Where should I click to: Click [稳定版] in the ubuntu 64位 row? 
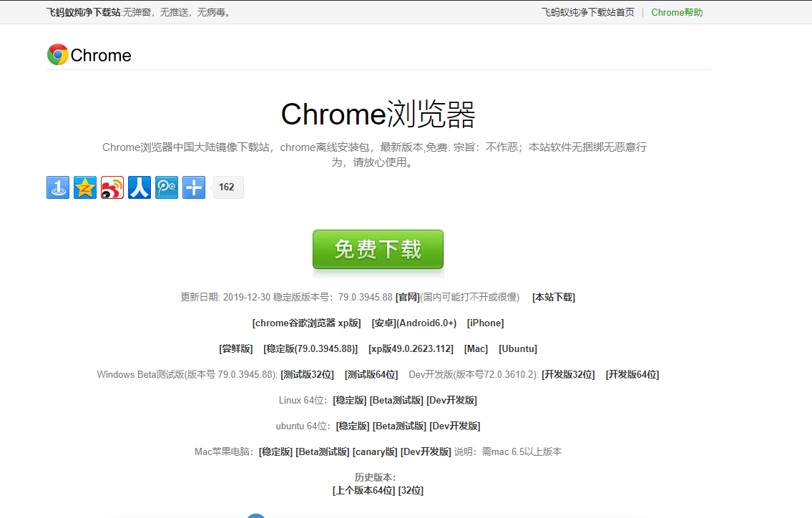[353, 426]
